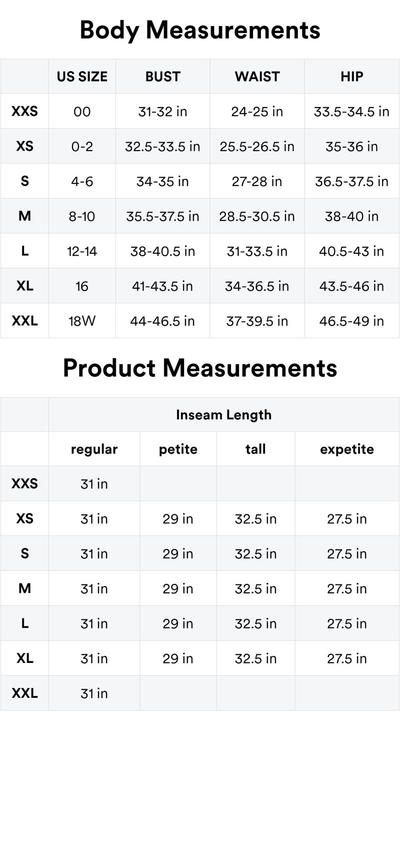The height and width of the screenshot is (868, 400).
Task: Click the WAIST column header
Action: [x=257, y=77]
